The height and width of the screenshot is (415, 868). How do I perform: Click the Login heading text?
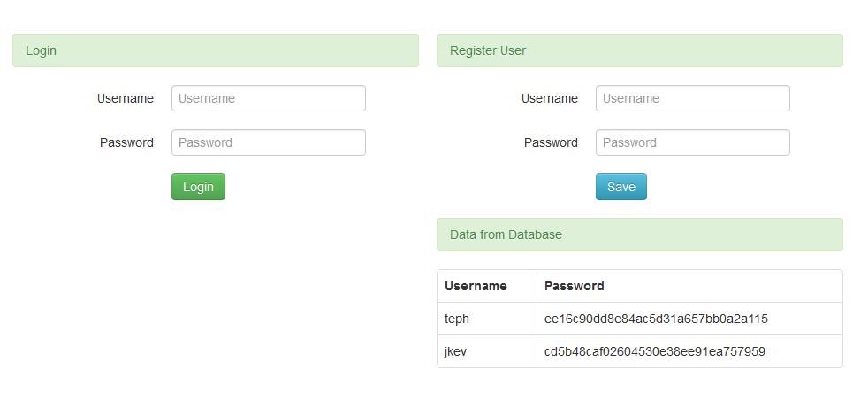[x=41, y=50]
